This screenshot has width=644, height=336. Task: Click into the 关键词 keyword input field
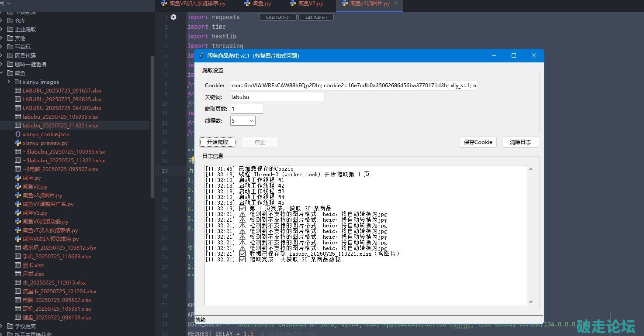pos(277,97)
